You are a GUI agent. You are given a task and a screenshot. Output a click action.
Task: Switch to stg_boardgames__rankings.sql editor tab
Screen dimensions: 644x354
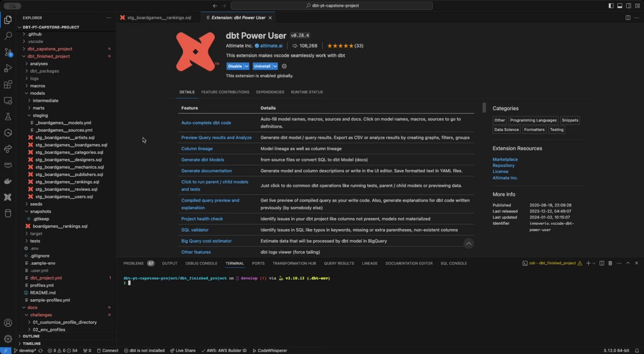tap(159, 18)
